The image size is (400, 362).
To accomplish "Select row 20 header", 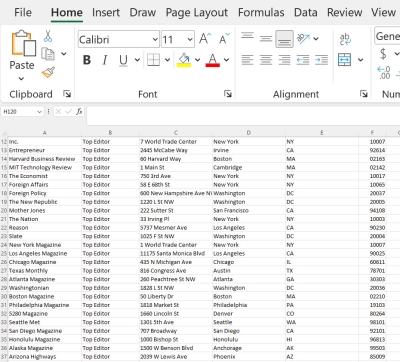I will coord(4,210).
